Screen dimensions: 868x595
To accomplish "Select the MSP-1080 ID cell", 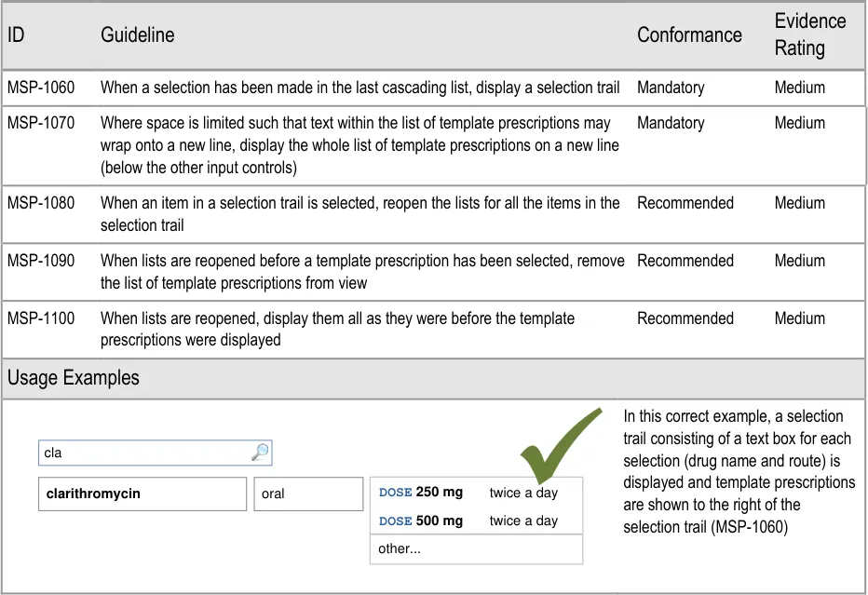I will pyautogui.click(x=41, y=203).
